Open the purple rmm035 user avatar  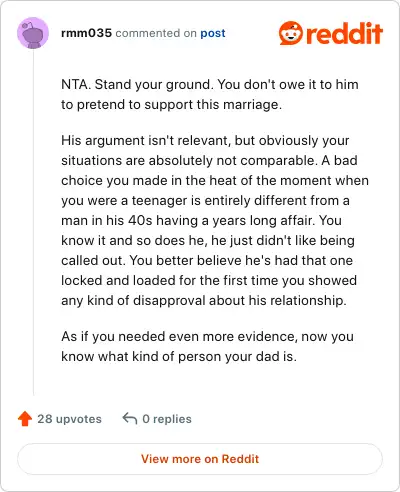click(x=33, y=33)
